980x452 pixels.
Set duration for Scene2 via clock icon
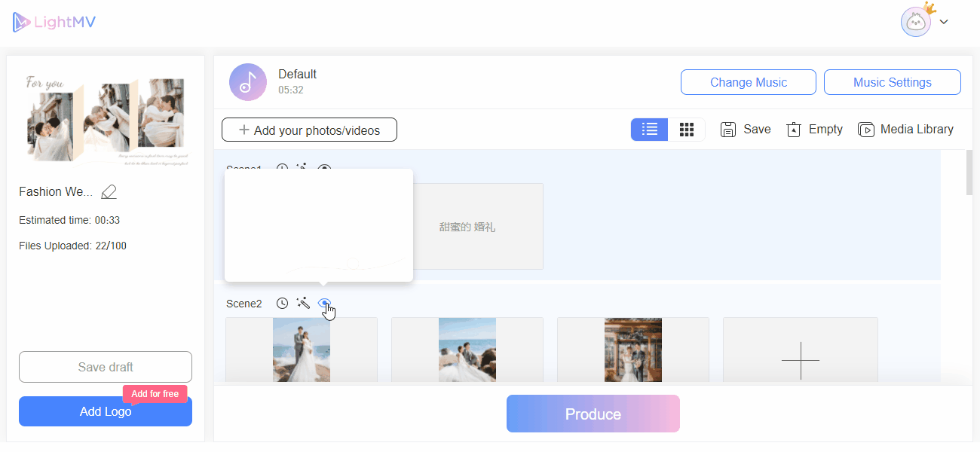(283, 303)
